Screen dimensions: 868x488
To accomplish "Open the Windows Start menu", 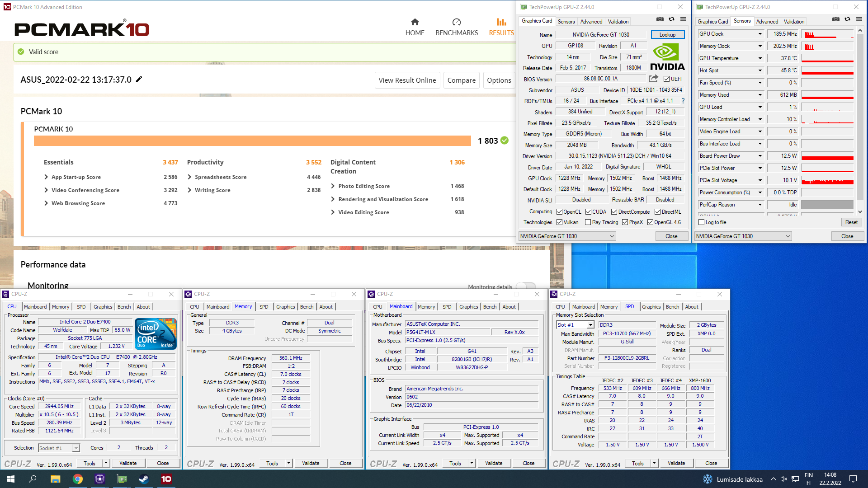I will point(11,479).
